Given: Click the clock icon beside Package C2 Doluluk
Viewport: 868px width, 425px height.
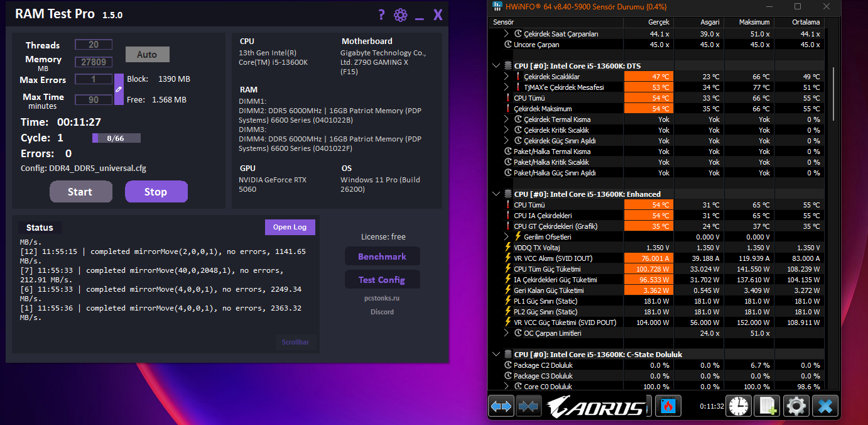Looking at the screenshot, I should [x=508, y=365].
